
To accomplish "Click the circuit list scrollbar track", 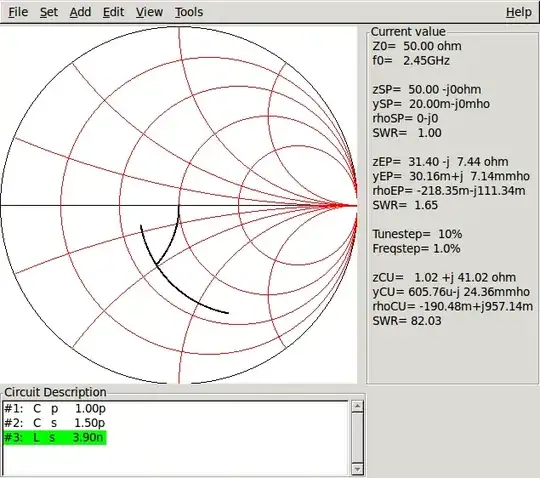I will coord(357,437).
